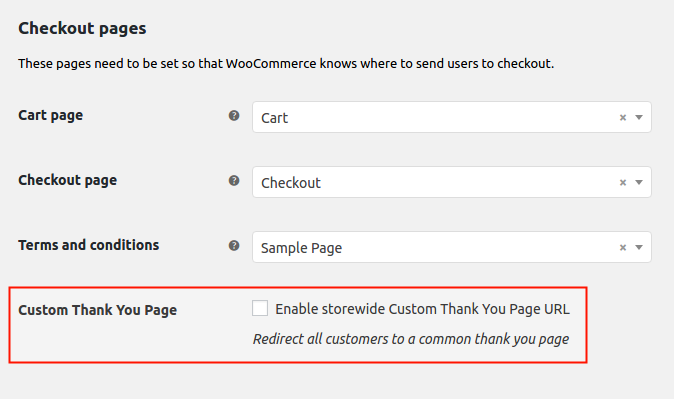Click the Checkout page help question icon
Viewport: 674px width, 399px height.
coord(234,180)
